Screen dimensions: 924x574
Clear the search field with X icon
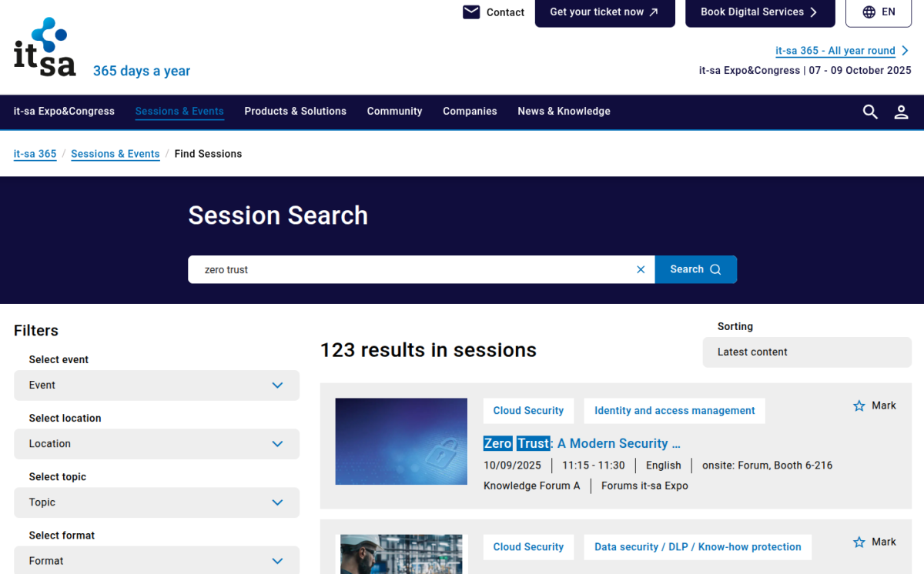[x=641, y=269]
